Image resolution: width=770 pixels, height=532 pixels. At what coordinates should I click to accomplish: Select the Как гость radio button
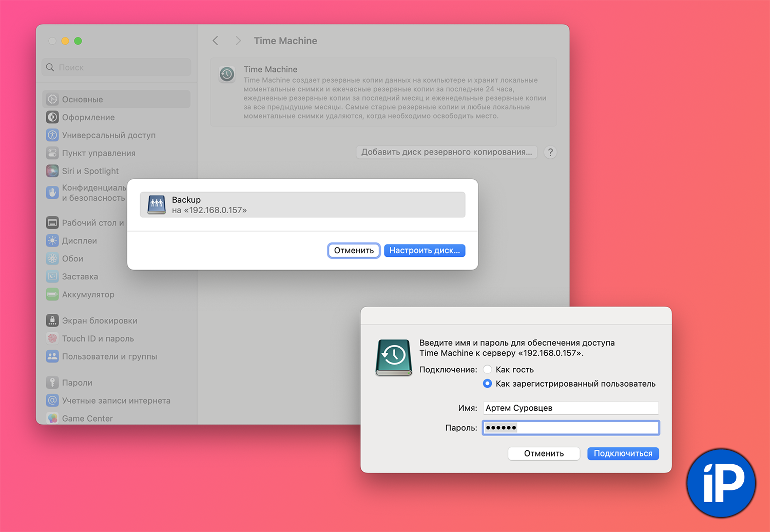coord(488,369)
